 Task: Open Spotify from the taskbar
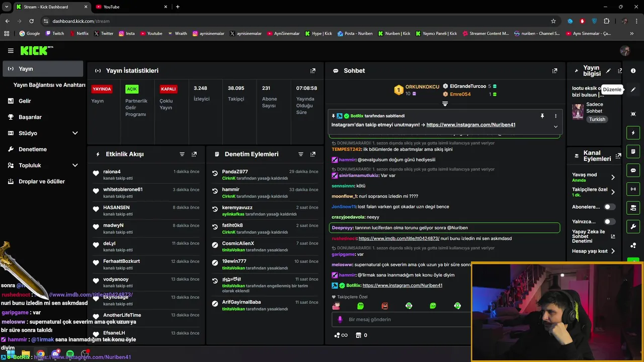[x=70, y=354]
